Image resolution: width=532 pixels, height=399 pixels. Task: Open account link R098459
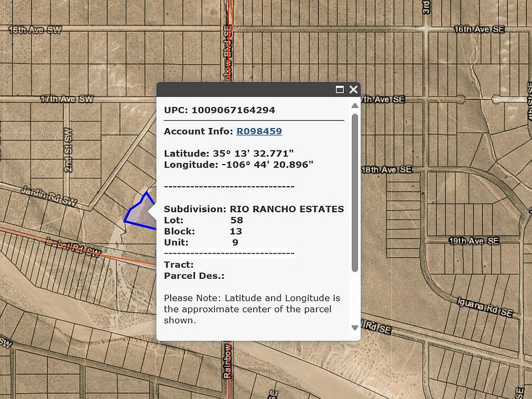tap(259, 131)
